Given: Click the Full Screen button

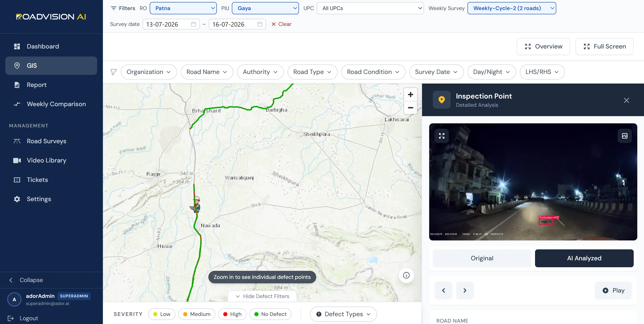Looking at the screenshot, I should point(604,46).
